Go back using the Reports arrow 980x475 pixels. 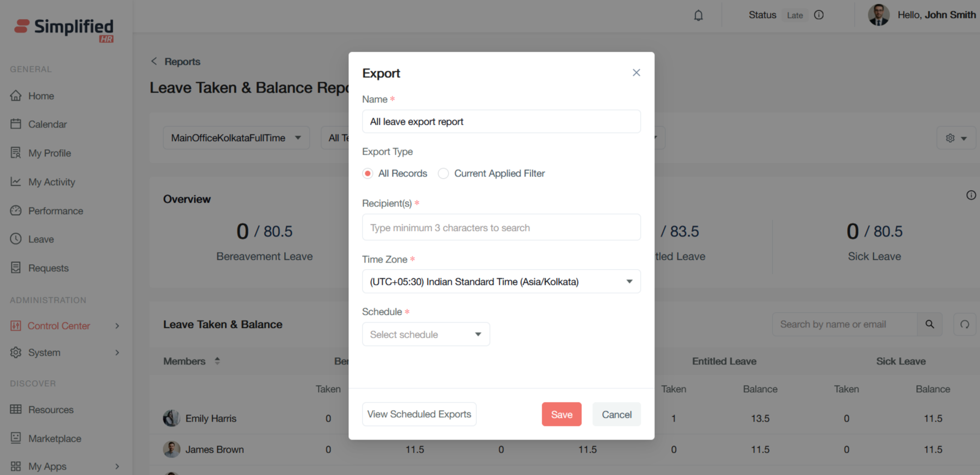[154, 62]
